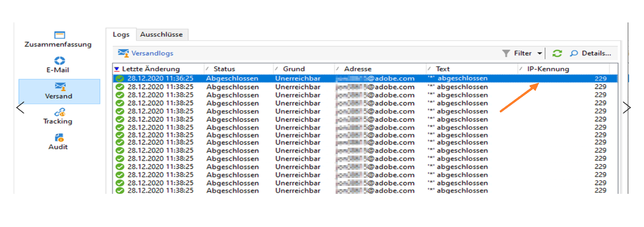The image size is (644, 227).
Task: Go to next image with right arrow
Action: (x=627, y=108)
